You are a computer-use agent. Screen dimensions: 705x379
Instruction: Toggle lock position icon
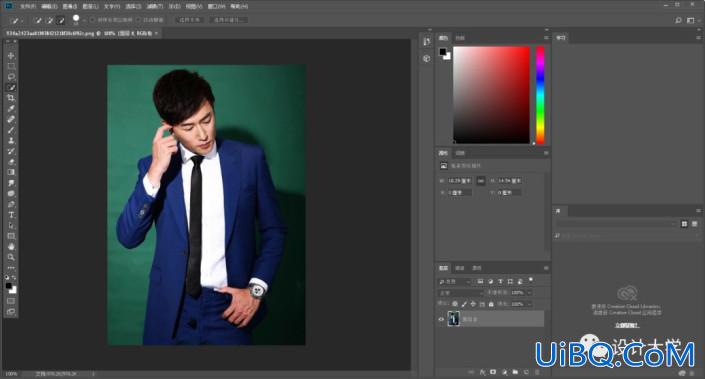coord(473,304)
